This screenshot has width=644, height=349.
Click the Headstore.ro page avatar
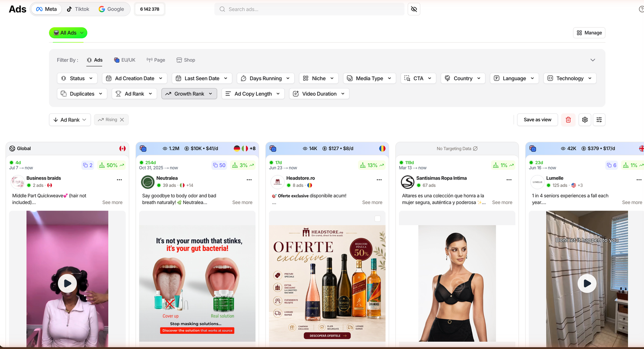tap(278, 182)
